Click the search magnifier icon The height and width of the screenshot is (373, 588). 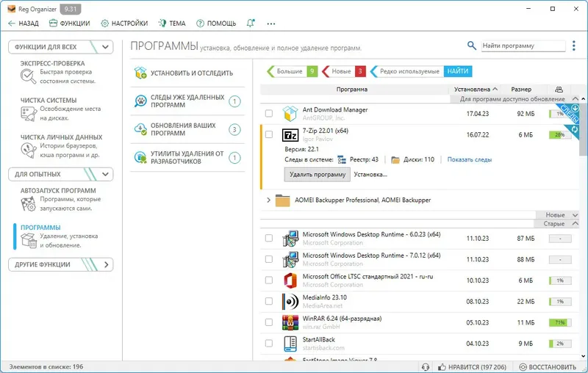(471, 46)
